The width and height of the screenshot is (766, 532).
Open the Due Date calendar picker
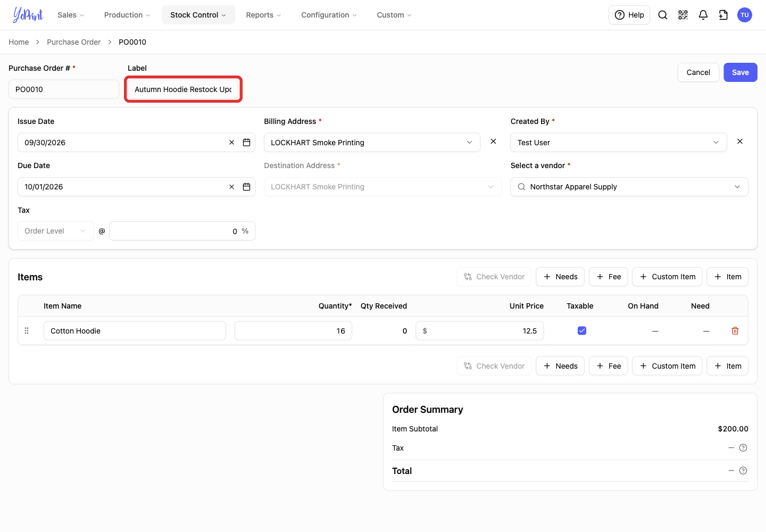click(246, 187)
